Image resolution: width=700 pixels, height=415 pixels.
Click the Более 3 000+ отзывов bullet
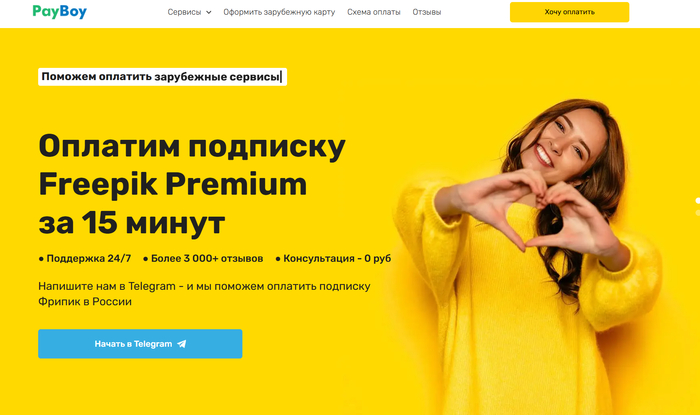point(203,258)
